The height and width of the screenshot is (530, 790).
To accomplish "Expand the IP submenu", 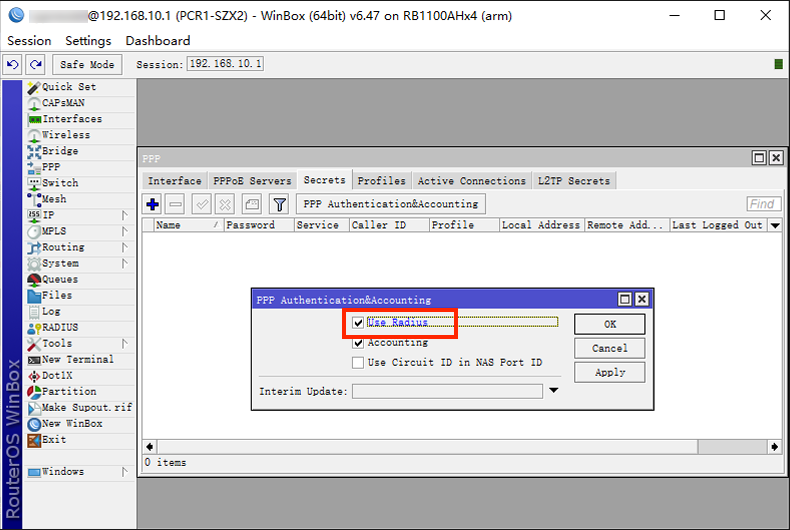I will click(124, 215).
